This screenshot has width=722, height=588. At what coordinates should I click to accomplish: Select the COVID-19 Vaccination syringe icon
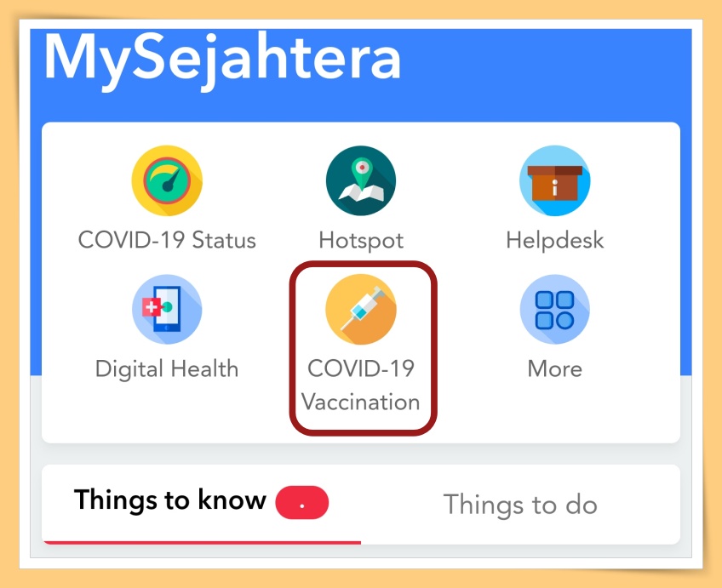pyautogui.click(x=361, y=309)
